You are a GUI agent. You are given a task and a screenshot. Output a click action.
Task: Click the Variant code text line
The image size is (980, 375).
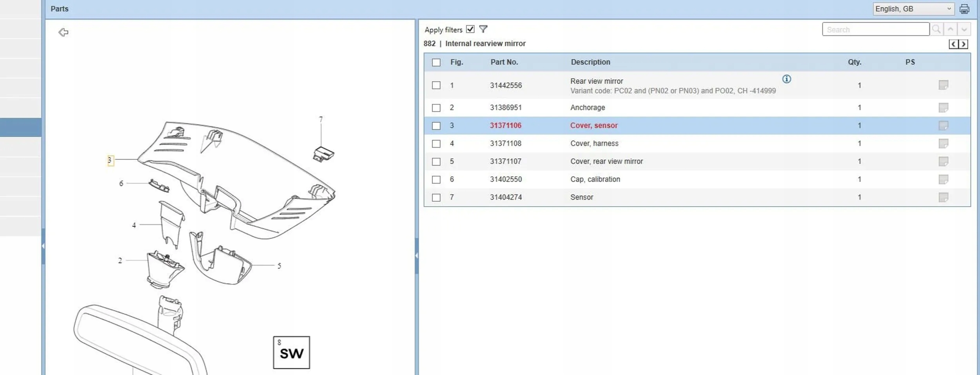coord(673,91)
